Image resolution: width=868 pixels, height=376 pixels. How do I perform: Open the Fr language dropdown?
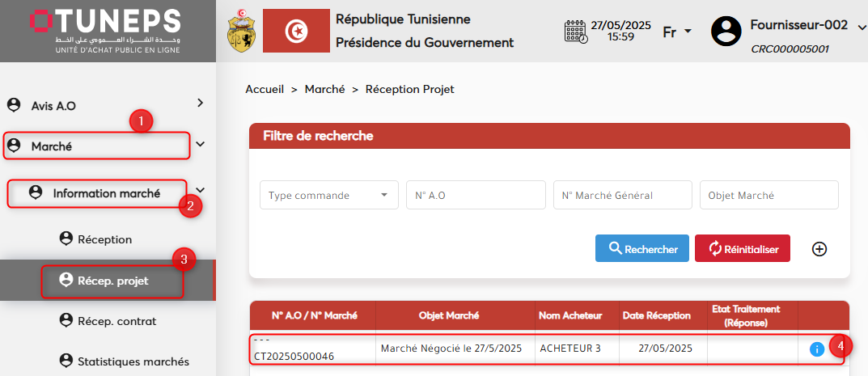(x=677, y=32)
